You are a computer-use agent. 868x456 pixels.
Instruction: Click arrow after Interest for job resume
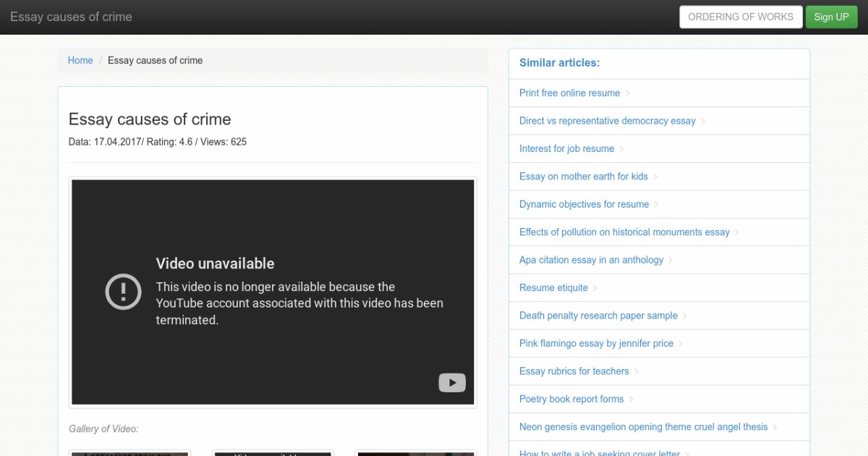click(x=622, y=149)
